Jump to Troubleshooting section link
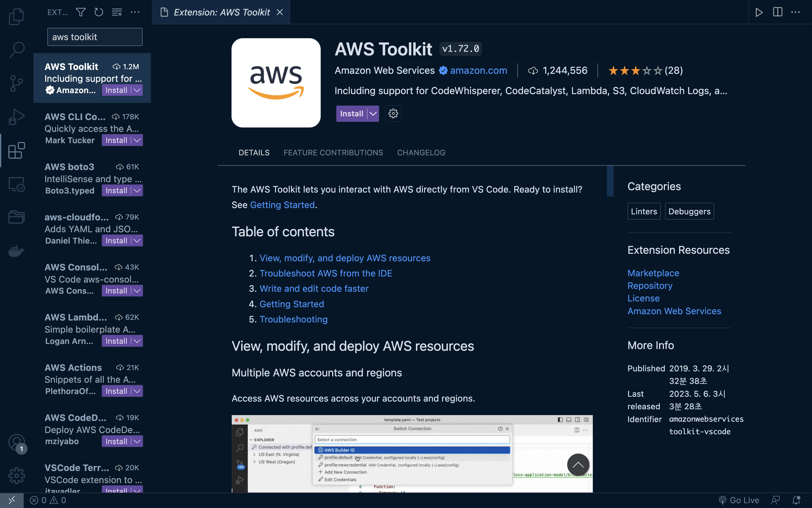812x508 pixels. 293,319
